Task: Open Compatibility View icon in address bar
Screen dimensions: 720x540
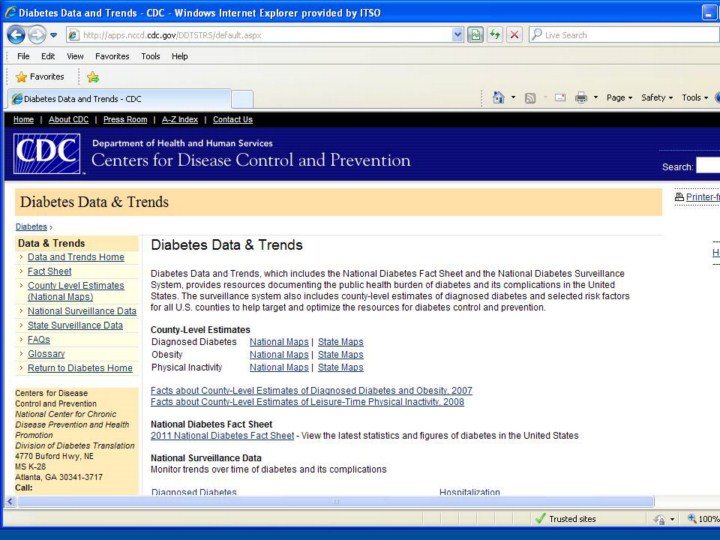Action: click(x=476, y=34)
